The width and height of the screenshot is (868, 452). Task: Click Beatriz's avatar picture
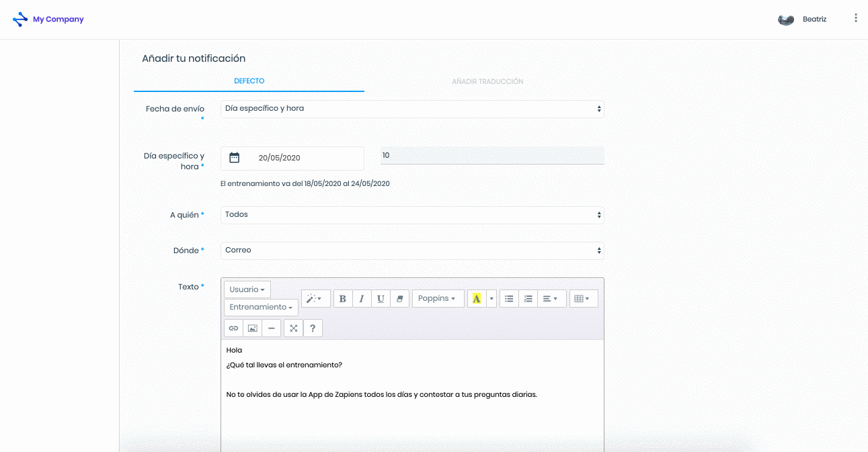coord(786,19)
